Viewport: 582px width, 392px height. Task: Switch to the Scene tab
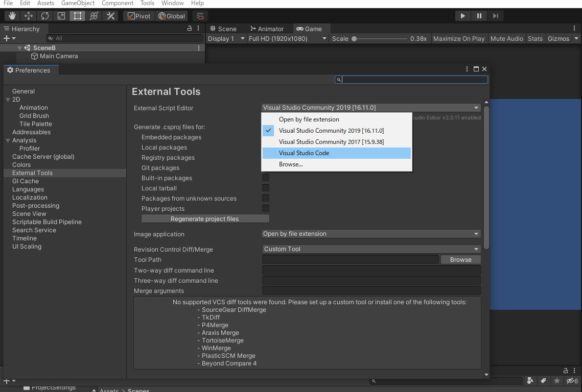point(228,29)
